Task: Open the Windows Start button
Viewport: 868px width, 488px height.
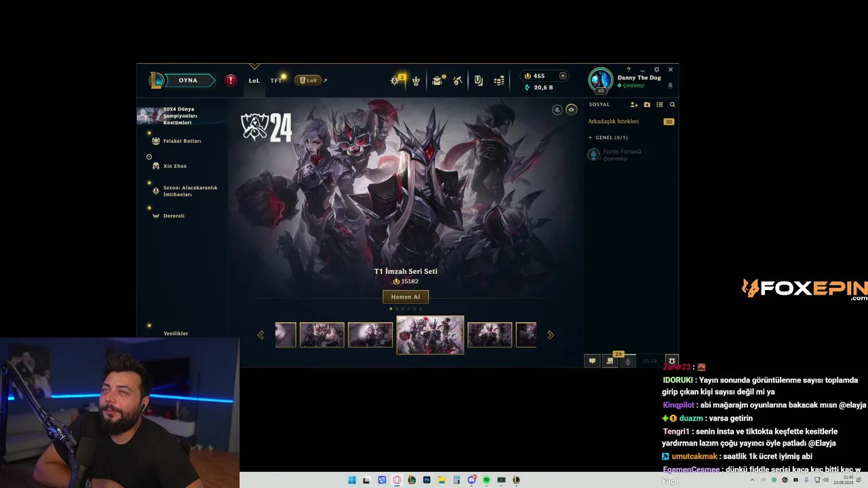Action: [x=352, y=480]
